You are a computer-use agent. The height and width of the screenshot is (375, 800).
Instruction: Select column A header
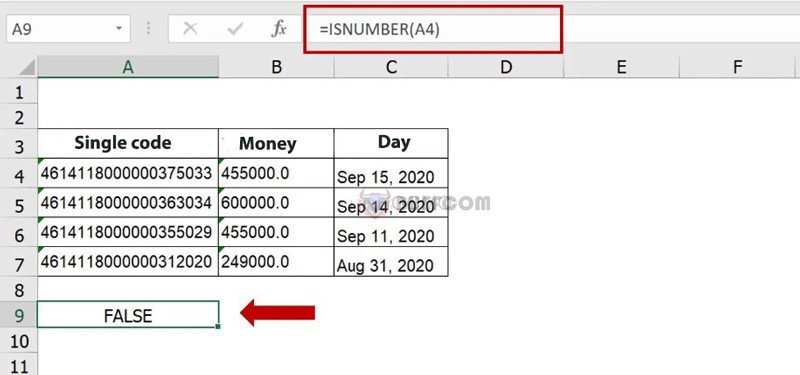[128, 67]
